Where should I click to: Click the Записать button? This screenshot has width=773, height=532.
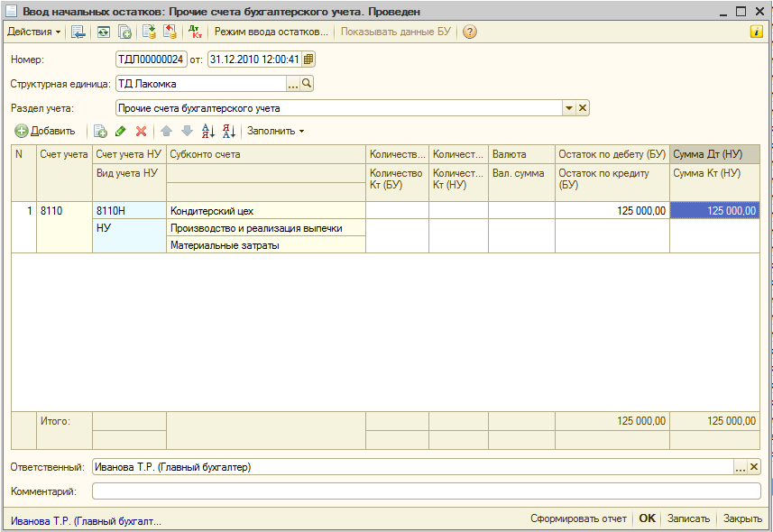pyautogui.click(x=689, y=518)
